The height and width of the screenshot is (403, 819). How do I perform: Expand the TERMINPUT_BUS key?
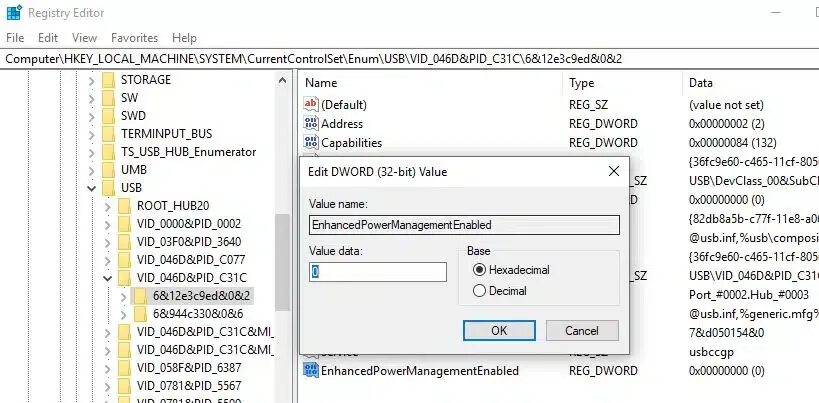[91, 134]
